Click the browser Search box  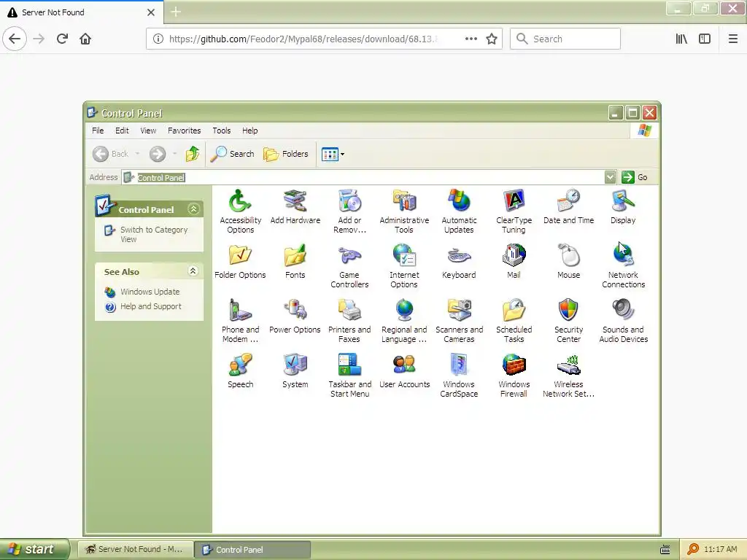(x=565, y=39)
